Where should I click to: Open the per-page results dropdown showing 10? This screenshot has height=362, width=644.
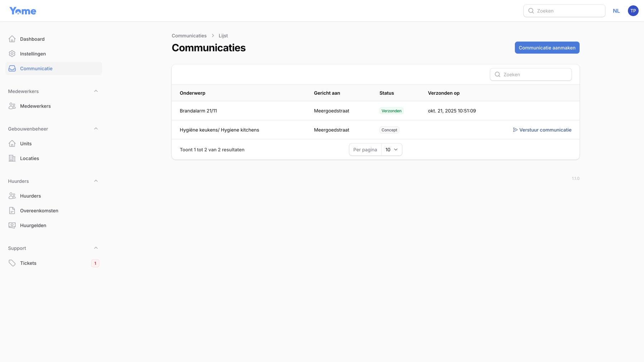click(391, 149)
